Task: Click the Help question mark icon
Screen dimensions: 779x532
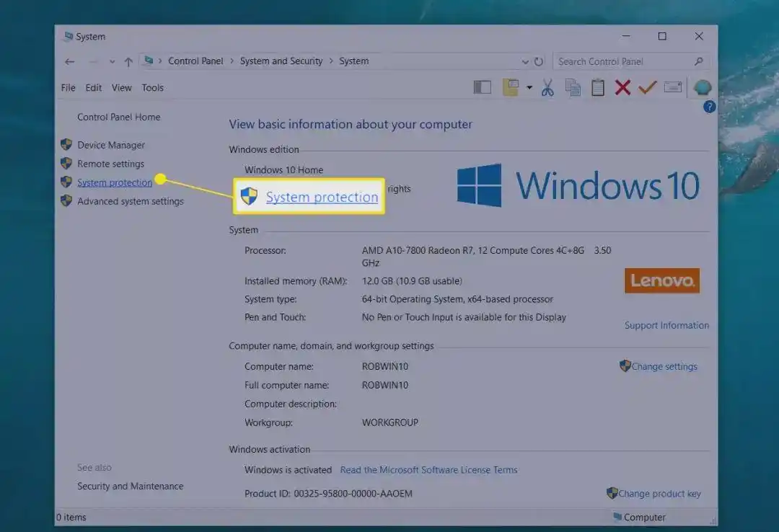Action: pyautogui.click(x=709, y=107)
